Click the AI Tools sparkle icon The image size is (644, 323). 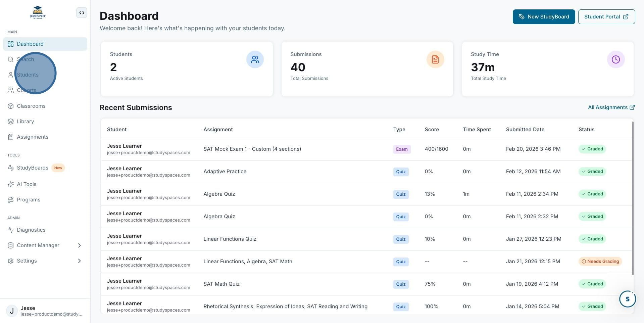[x=11, y=184]
